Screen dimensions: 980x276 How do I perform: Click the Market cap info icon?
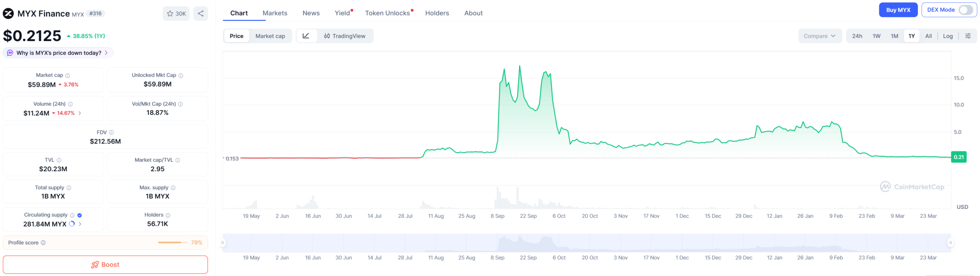68,76
